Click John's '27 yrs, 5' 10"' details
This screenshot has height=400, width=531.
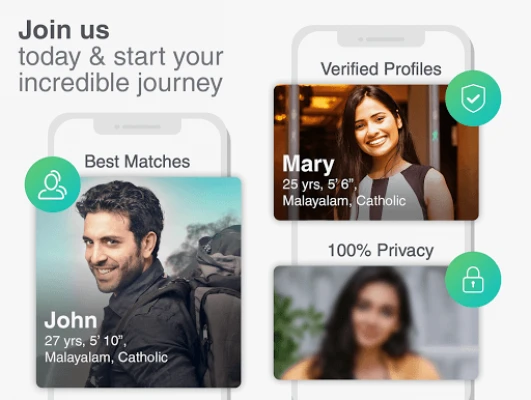[x=86, y=341]
